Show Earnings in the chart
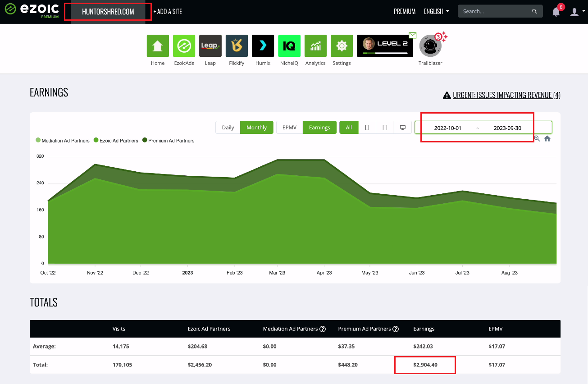The height and width of the screenshot is (384, 588). coord(319,128)
